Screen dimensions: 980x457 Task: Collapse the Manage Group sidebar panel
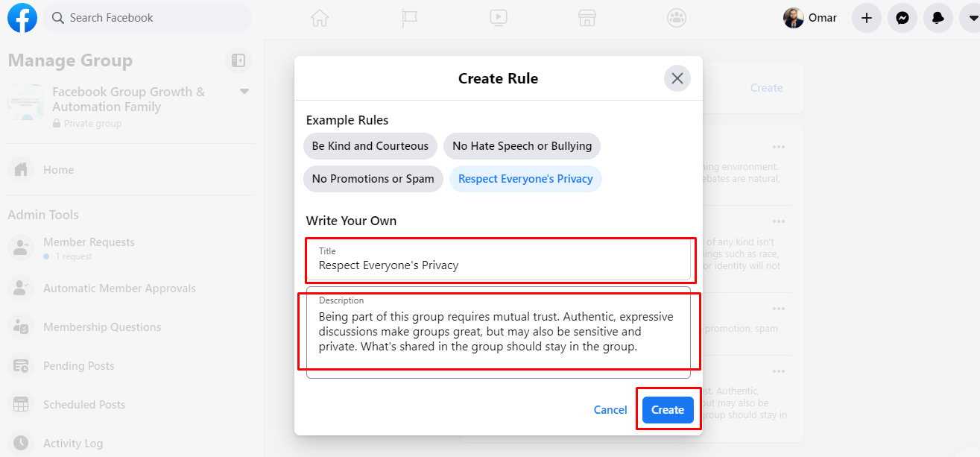(x=238, y=61)
